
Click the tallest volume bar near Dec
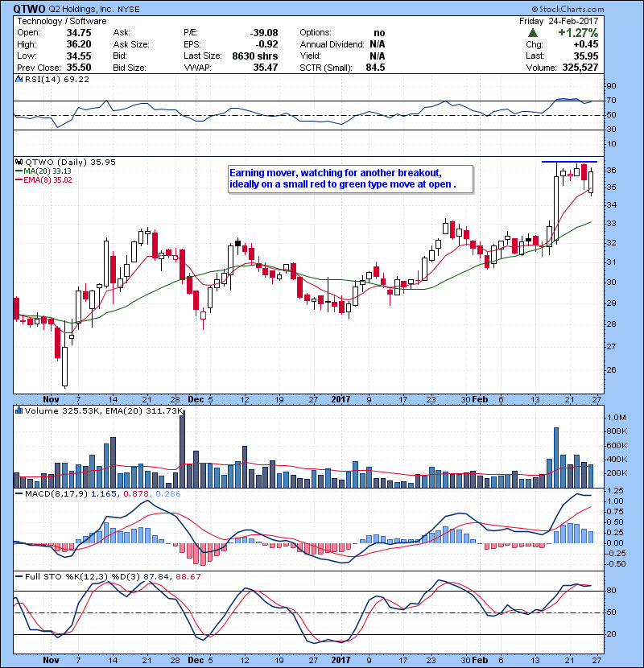click(183, 449)
